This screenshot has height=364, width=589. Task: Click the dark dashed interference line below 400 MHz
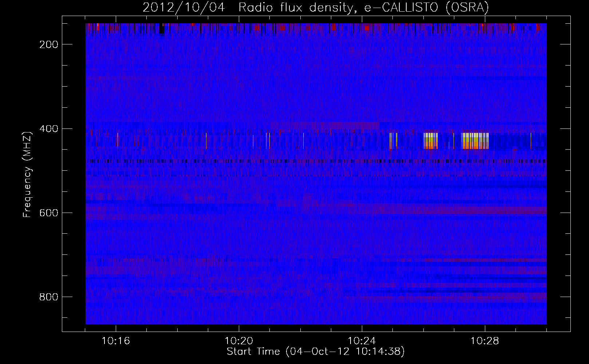click(316, 161)
